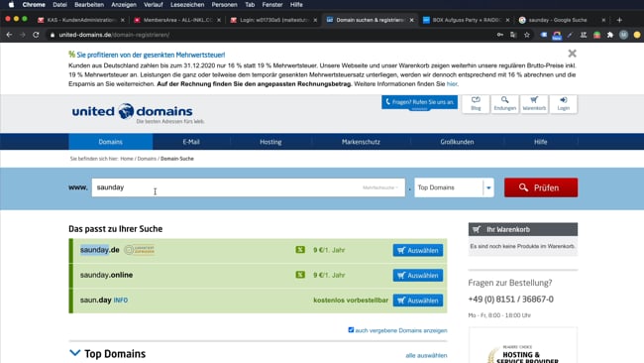Image resolution: width=644 pixels, height=363 pixels.
Task: Open the Mehrfachsuche option in search field
Action: tap(380, 187)
